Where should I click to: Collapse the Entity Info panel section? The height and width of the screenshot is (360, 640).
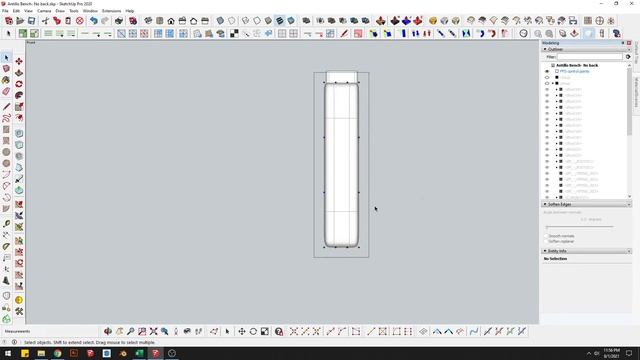pyautogui.click(x=545, y=251)
